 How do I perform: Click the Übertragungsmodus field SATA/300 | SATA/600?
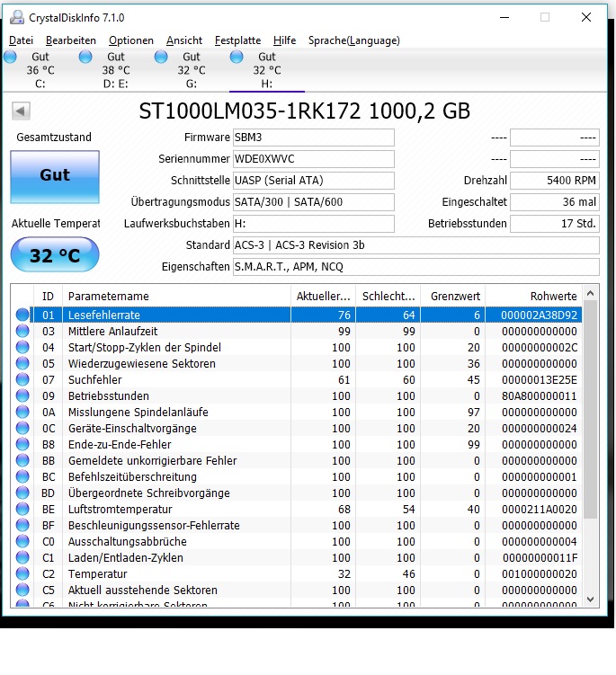[x=314, y=202]
